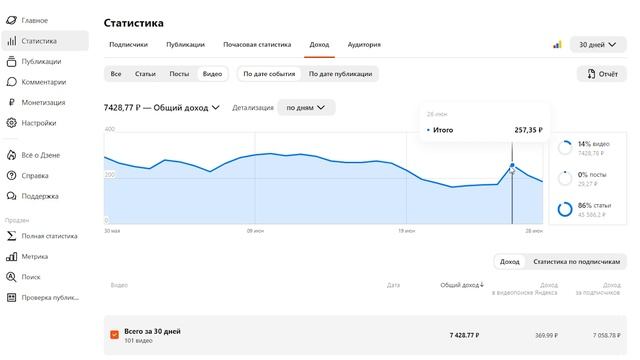The height and width of the screenshot is (360, 640).
Task: Select the Все content filter
Action: (x=116, y=74)
